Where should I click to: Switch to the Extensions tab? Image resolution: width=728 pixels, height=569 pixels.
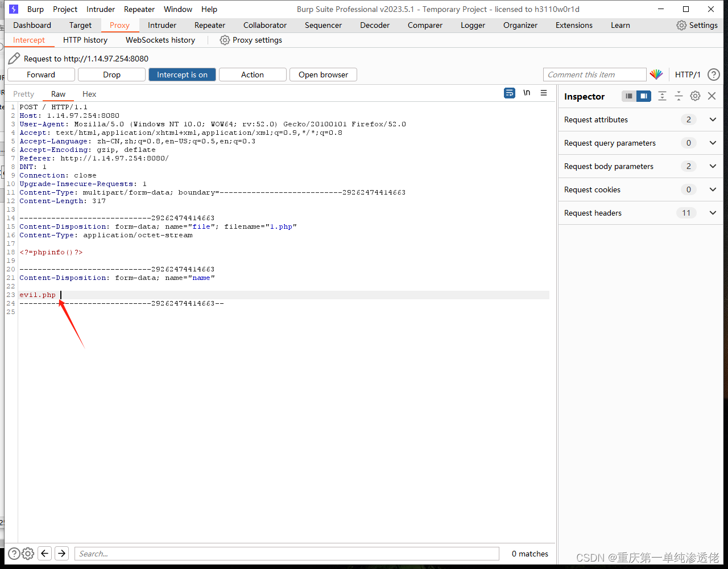pyautogui.click(x=574, y=25)
